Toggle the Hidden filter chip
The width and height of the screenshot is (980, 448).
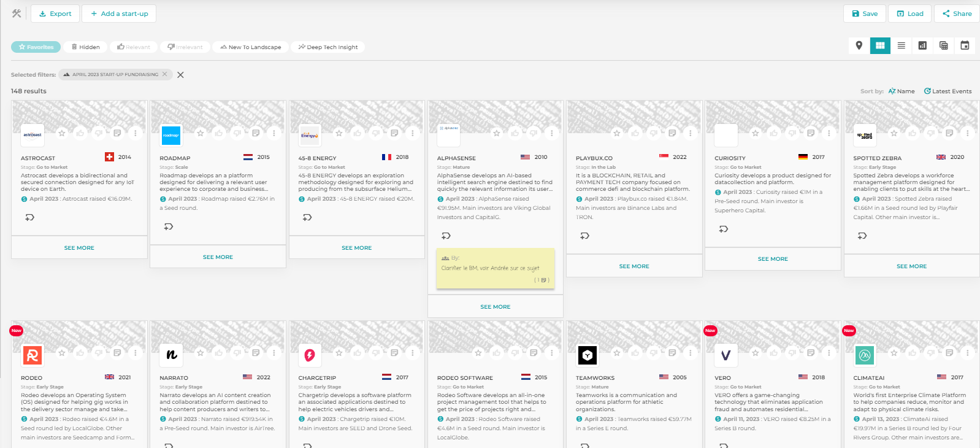coord(85,47)
